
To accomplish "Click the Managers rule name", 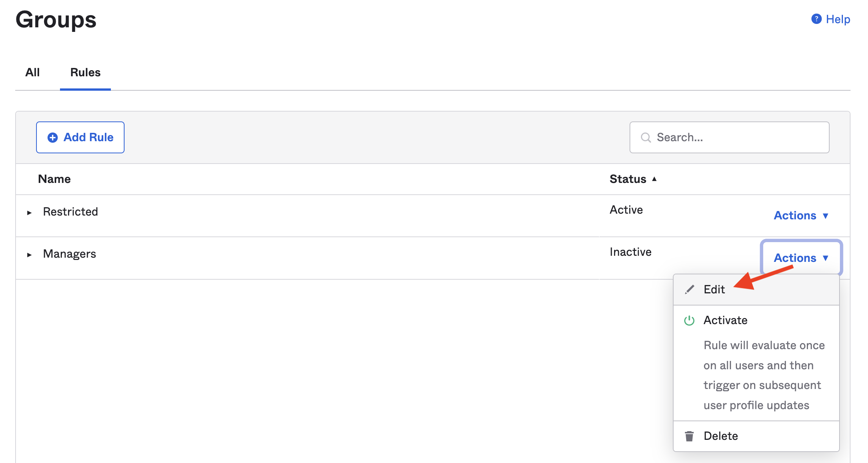I will 69,254.
